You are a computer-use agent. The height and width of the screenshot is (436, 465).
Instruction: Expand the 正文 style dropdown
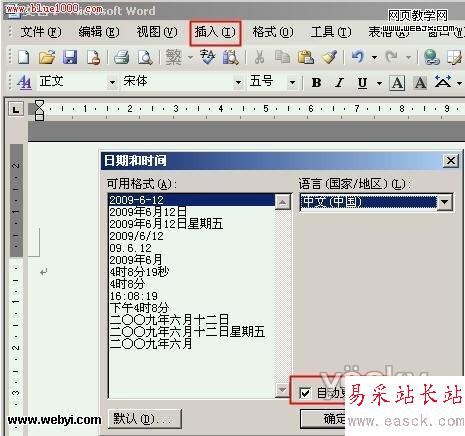click(112, 82)
